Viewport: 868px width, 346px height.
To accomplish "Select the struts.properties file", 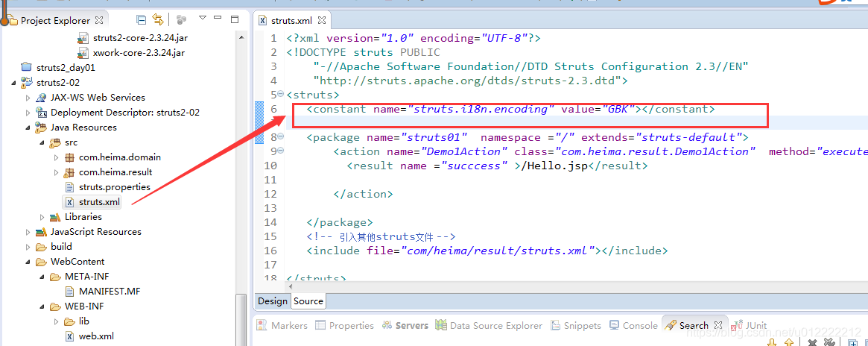I will coord(115,187).
